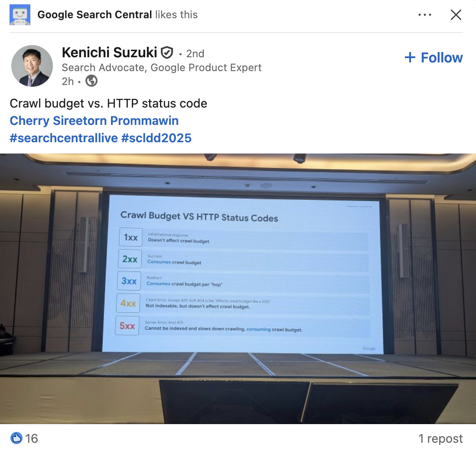Click the Google Search Central robot avatar
This screenshot has height=451, width=476.
(x=20, y=14)
